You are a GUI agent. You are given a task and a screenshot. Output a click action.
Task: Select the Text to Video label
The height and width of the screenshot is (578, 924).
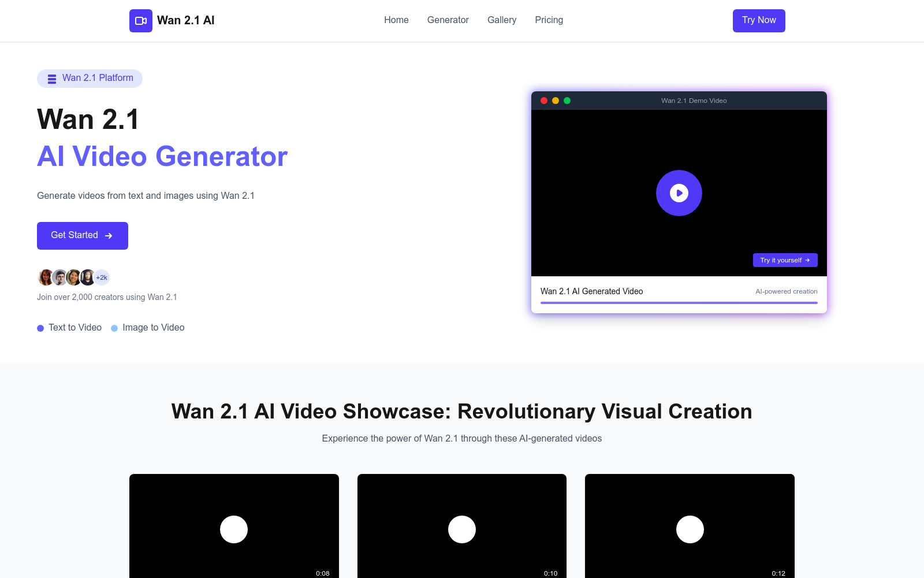point(75,328)
